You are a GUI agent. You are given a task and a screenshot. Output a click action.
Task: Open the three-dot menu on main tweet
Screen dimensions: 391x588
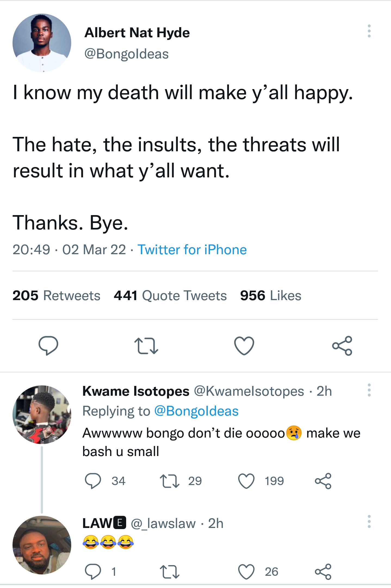[369, 31]
